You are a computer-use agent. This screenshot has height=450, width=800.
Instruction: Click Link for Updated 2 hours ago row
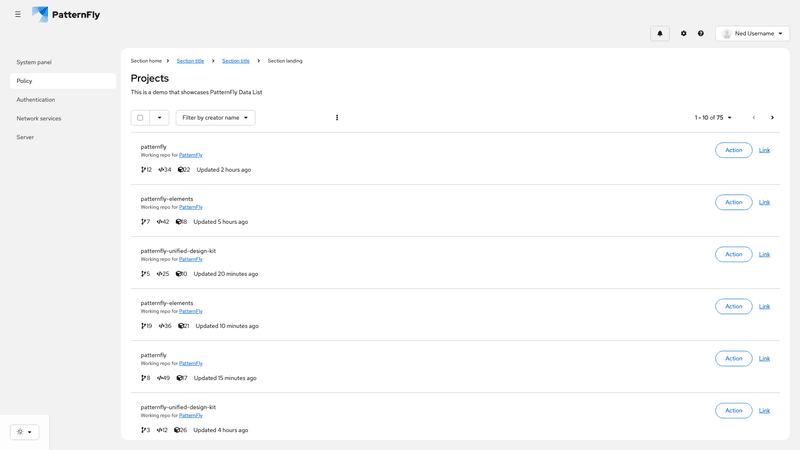tap(764, 150)
